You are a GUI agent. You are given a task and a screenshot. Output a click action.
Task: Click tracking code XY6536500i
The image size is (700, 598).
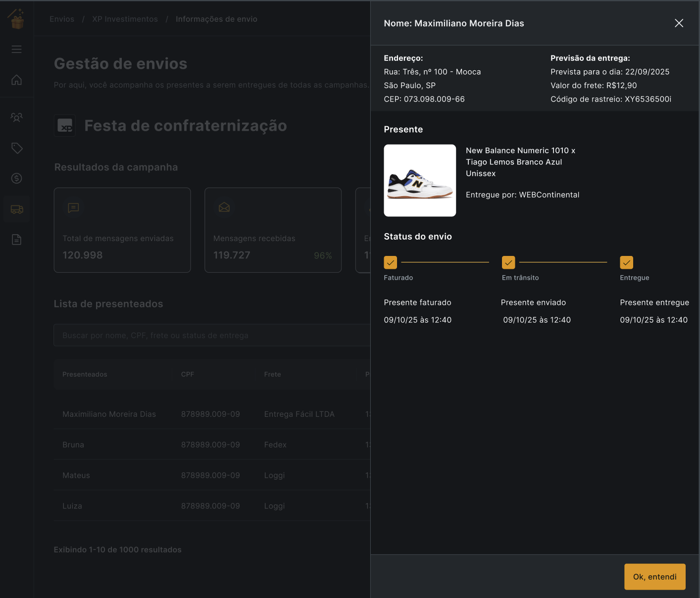tap(648, 99)
